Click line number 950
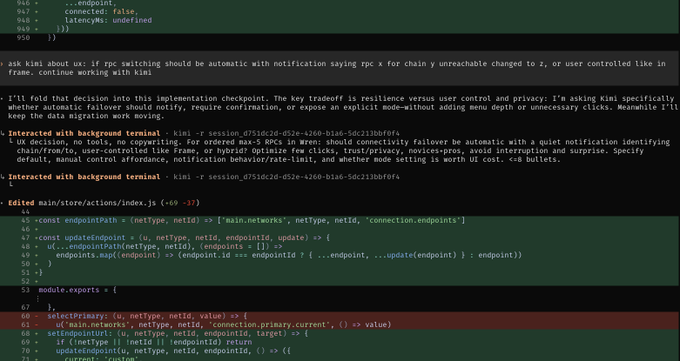The width and height of the screenshot is (680, 361). point(23,38)
